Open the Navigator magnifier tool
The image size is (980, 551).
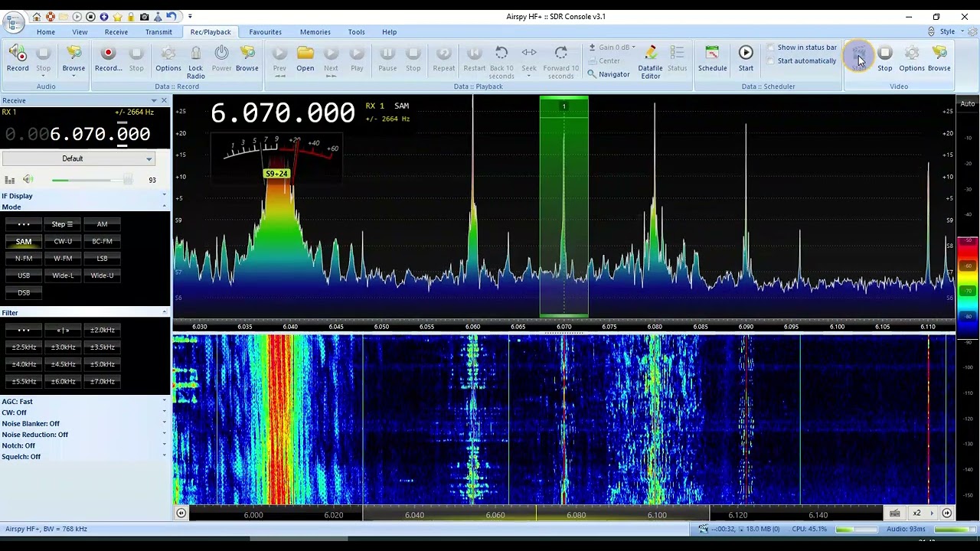tap(608, 74)
